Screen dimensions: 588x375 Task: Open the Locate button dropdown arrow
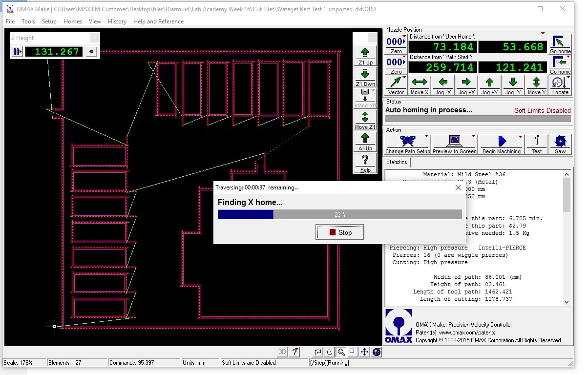(568, 78)
